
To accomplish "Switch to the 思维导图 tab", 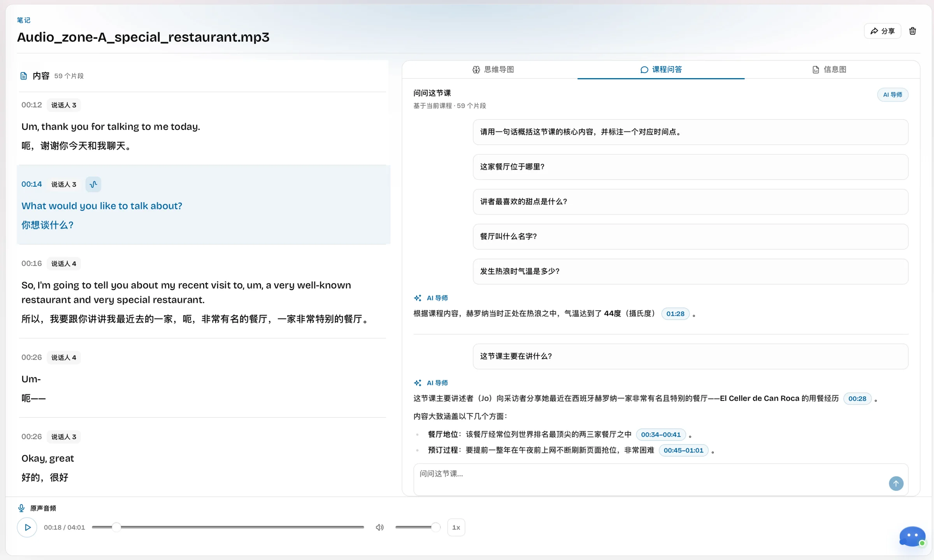I will [493, 70].
